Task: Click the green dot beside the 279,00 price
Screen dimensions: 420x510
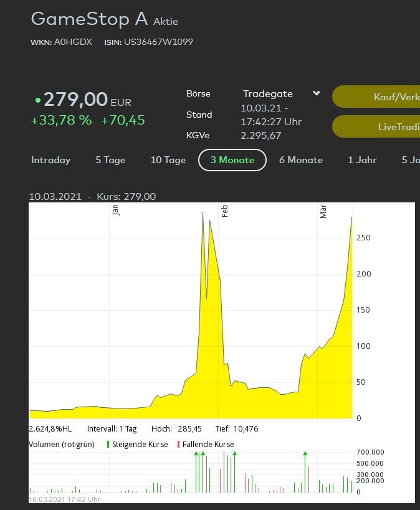Action: coord(38,100)
